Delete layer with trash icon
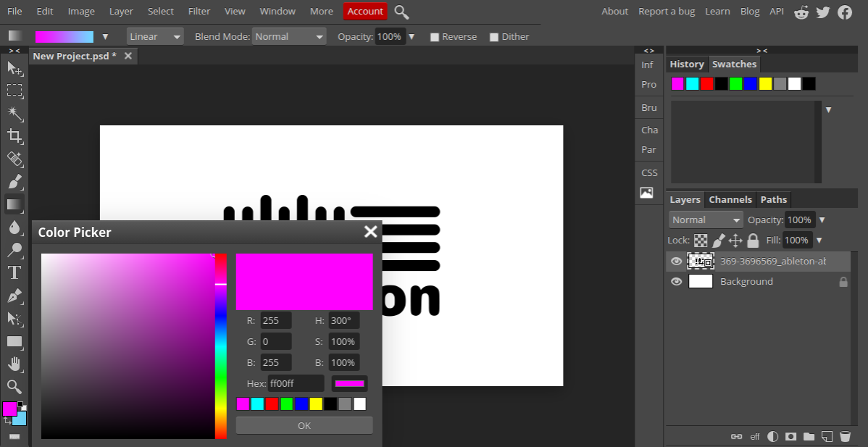 pos(845,436)
